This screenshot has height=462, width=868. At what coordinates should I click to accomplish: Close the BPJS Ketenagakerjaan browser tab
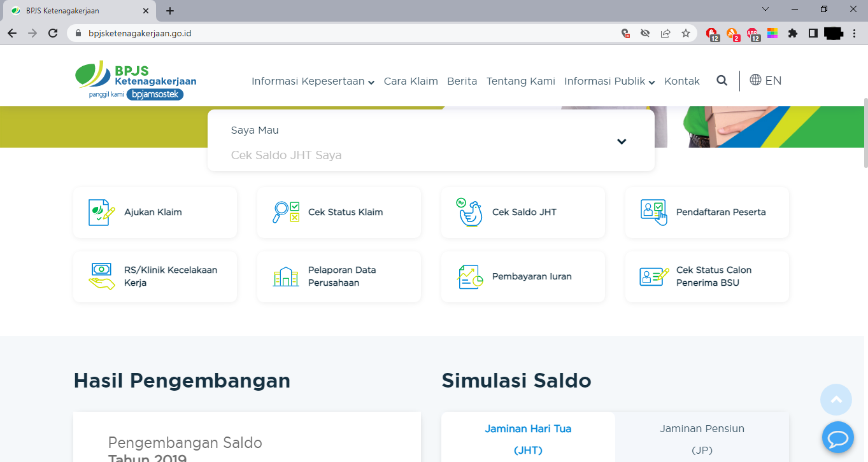point(146,11)
